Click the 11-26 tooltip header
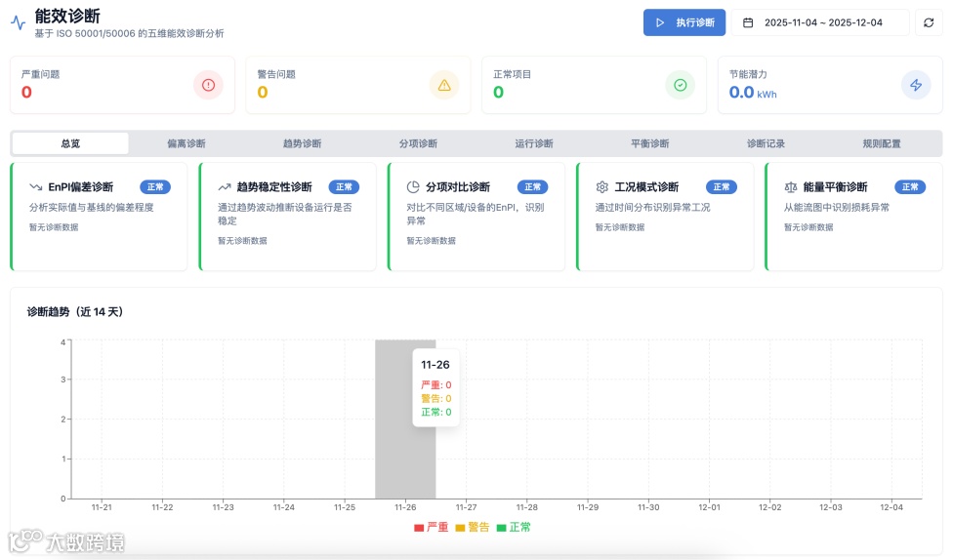953x560 pixels. point(435,365)
